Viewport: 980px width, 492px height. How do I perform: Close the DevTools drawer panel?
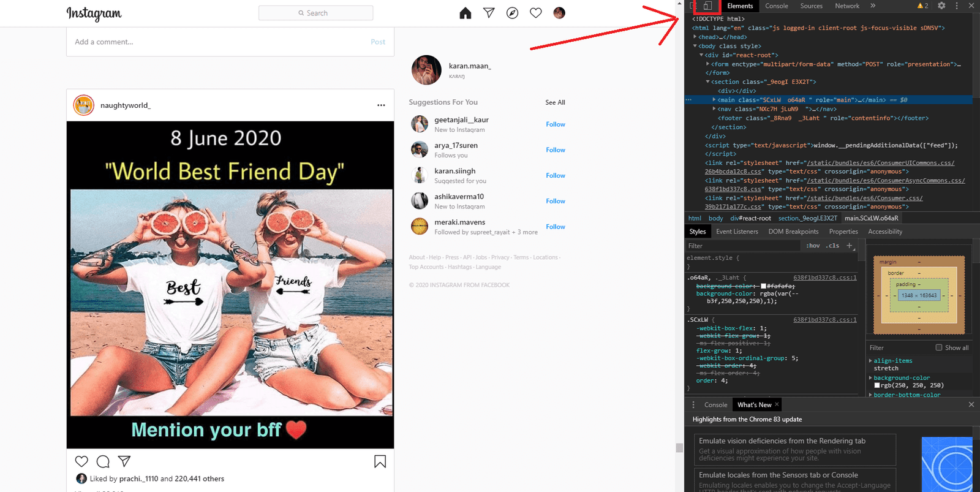tap(971, 404)
